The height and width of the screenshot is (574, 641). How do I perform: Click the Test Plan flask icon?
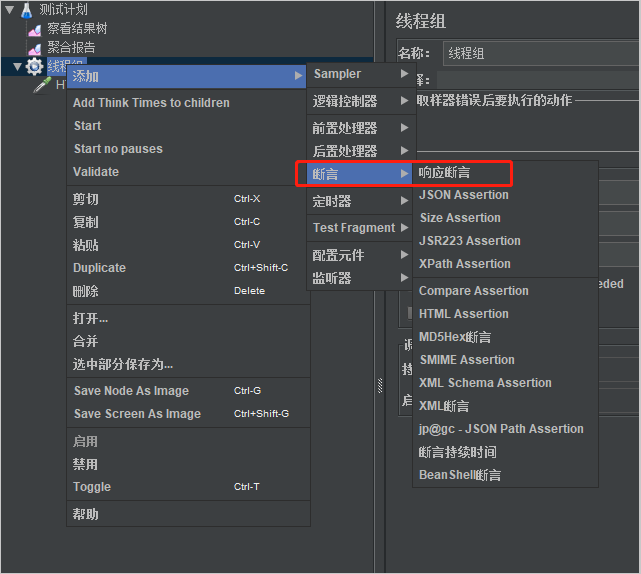27,10
